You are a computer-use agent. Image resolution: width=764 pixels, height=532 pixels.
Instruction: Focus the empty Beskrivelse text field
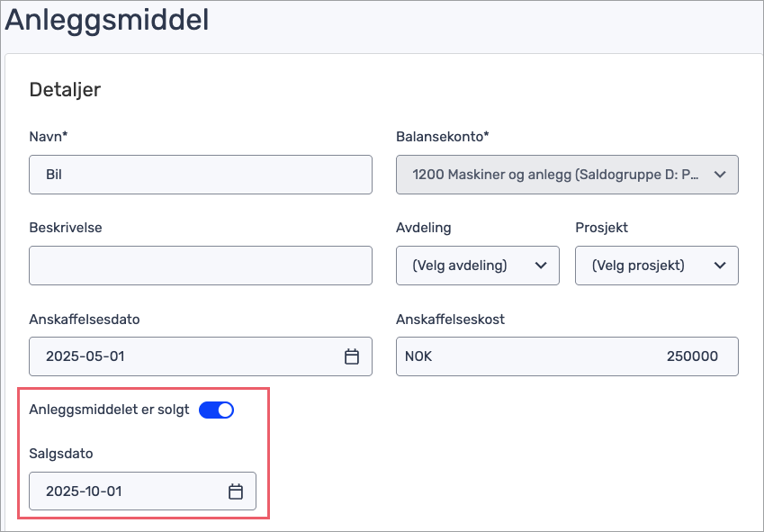tap(201, 266)
